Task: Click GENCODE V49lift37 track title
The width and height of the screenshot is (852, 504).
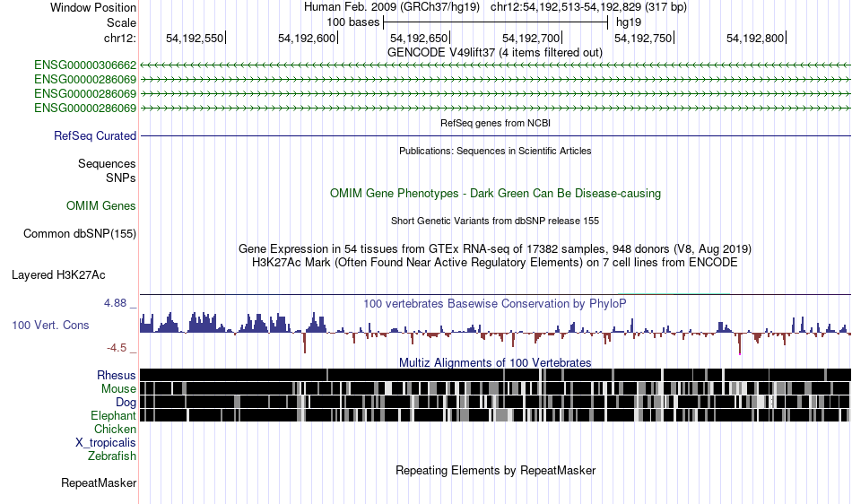Action: 495,53
